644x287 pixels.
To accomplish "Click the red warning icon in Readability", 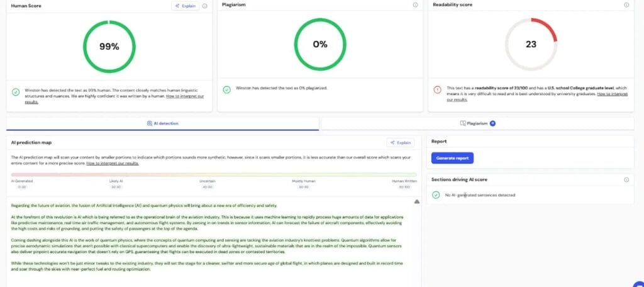I will pyautogui.click(x=437, y=89).
